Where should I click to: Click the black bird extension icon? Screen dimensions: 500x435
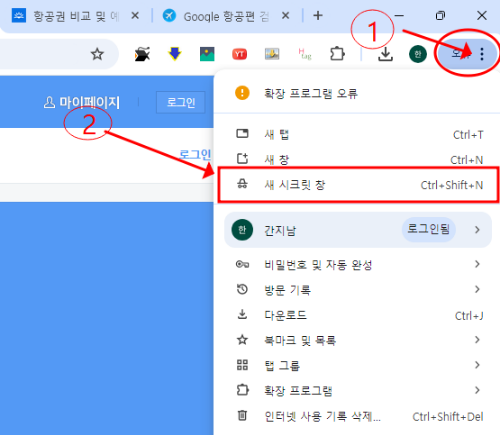[x=142, y=54]
